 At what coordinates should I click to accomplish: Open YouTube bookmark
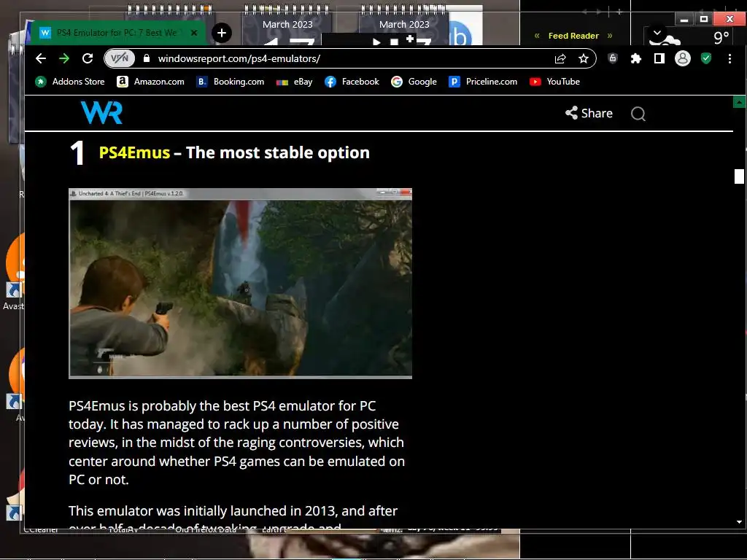(555, 82)
